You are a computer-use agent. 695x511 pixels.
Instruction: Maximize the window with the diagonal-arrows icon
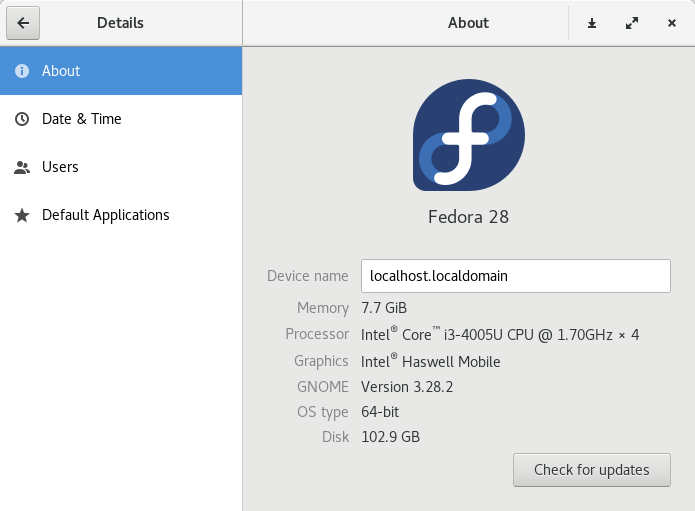[632, 23]
